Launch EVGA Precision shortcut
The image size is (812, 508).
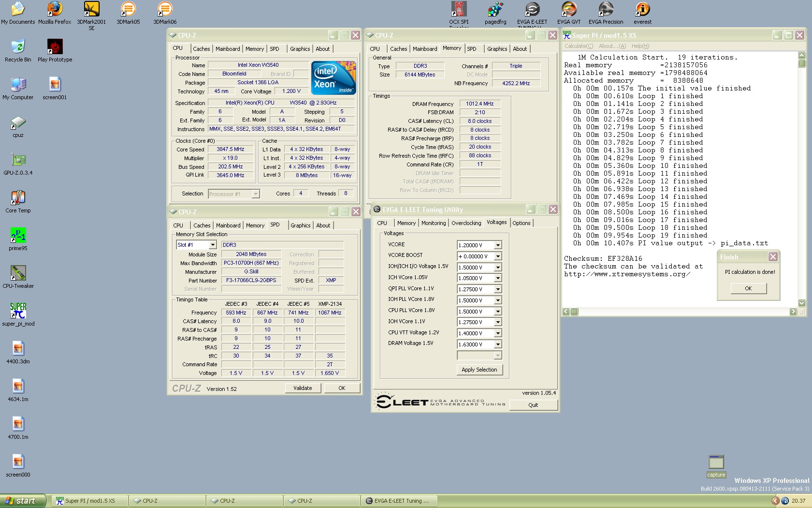(x=606, y=13)
